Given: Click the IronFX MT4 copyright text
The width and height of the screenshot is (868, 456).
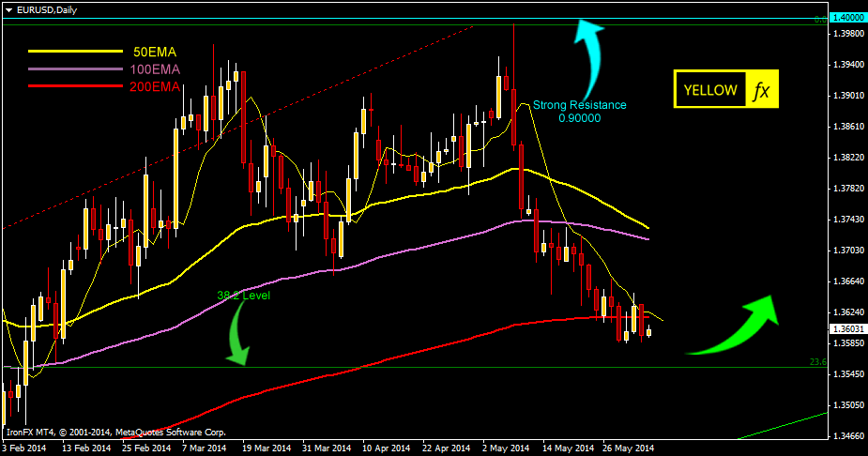Looking at the screenshot, I should click(x=115, y=433).
